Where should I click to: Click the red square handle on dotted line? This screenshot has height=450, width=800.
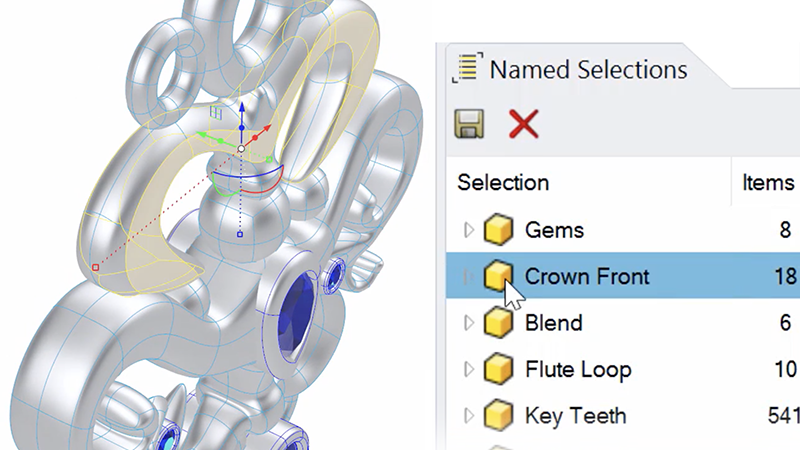coord(95,267)
